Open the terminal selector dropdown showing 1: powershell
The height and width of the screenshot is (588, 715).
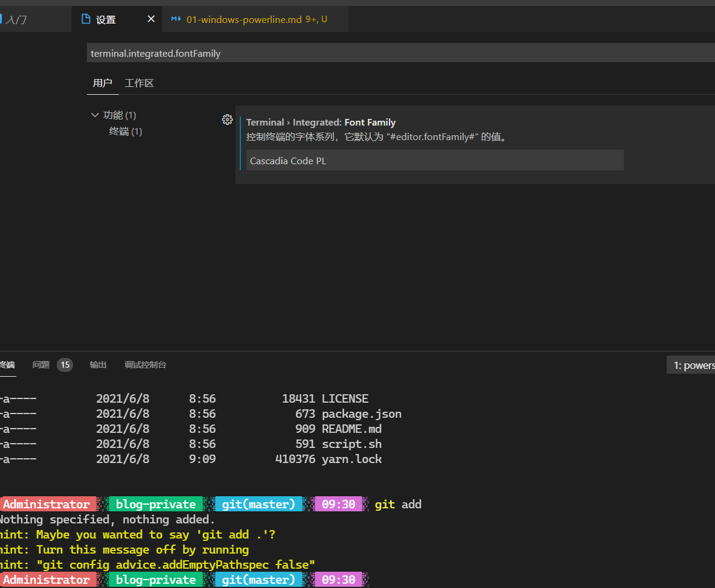[691, 365]
